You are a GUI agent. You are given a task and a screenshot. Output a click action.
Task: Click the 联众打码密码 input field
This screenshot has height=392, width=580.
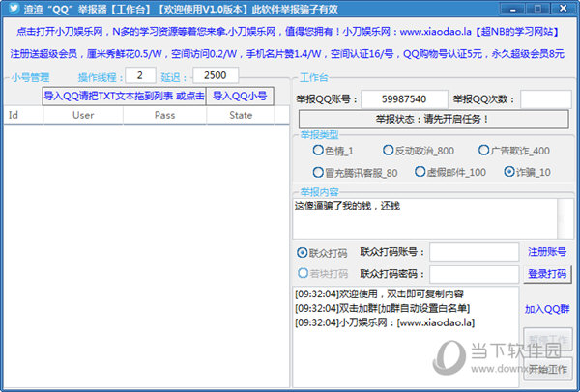(475, 274)
